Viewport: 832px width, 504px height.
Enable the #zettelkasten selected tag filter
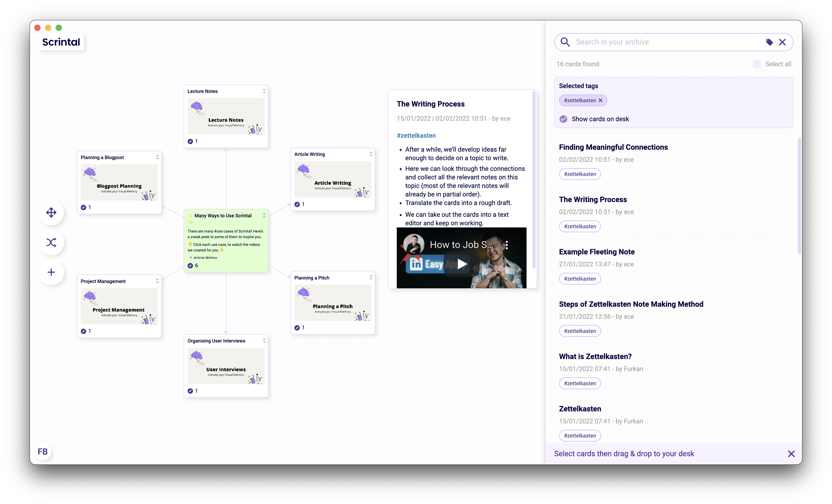(579, 100)
